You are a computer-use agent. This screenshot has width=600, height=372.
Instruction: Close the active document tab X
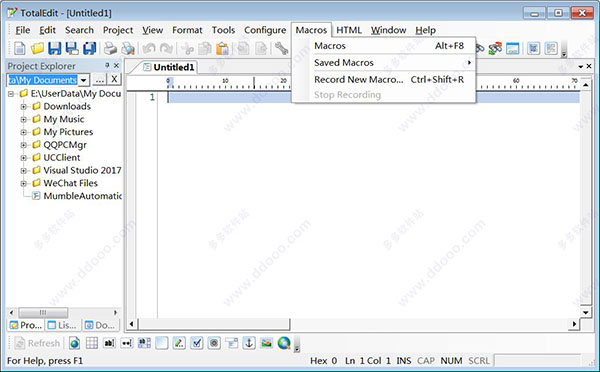point(589,66)
